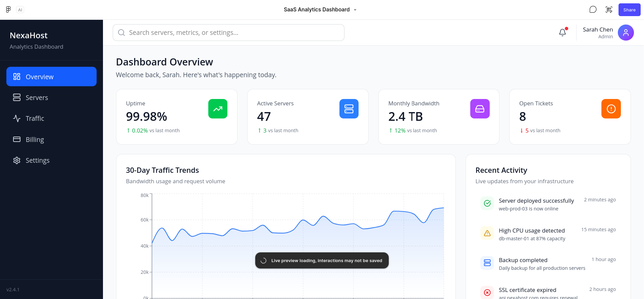Click the Share button

click(x=629, y=10)
